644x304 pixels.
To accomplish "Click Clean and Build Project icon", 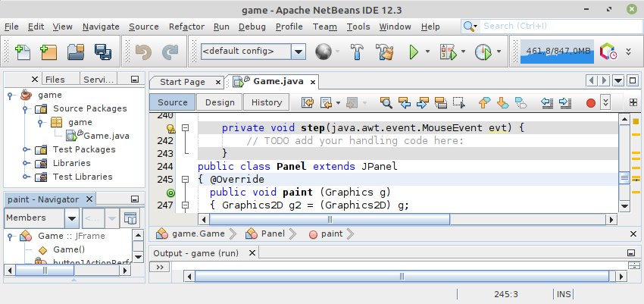I will [x=385, y=52].
